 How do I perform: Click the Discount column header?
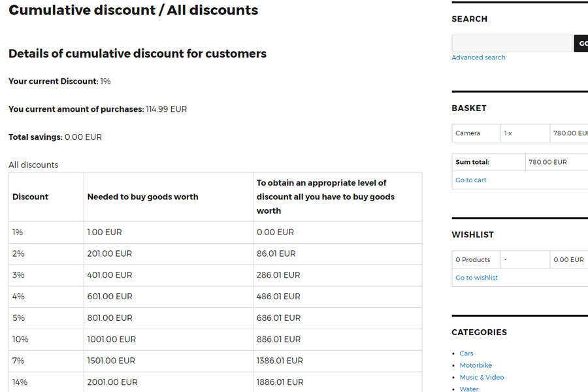[30, 197]
